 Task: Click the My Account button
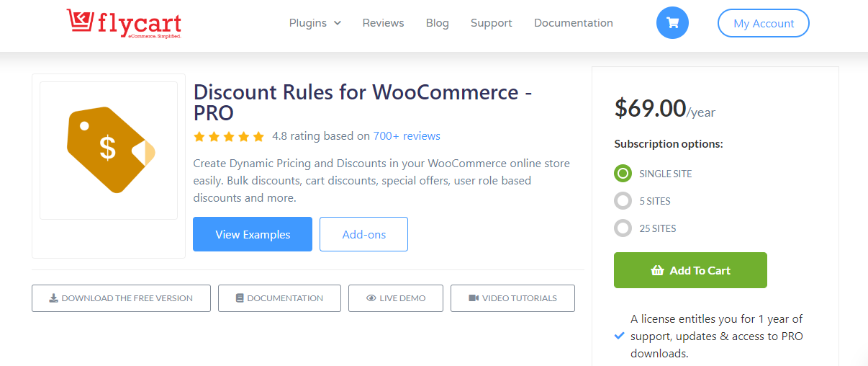[763, 23]
